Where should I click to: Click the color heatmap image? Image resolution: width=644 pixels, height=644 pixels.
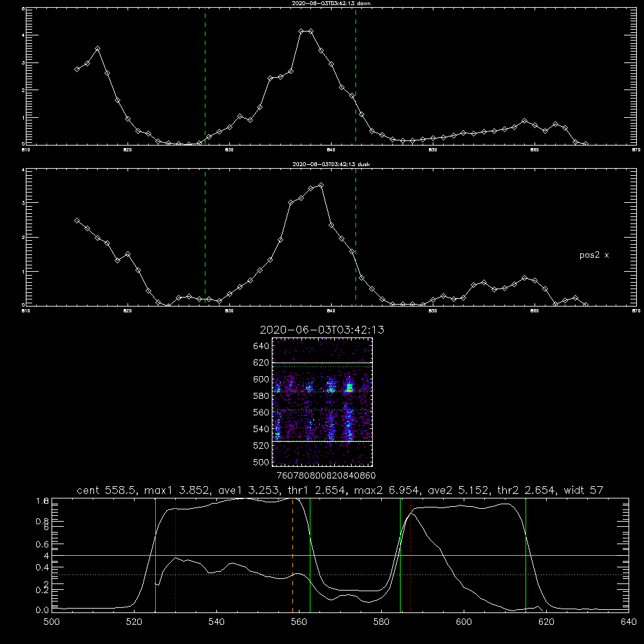[323, 402]
